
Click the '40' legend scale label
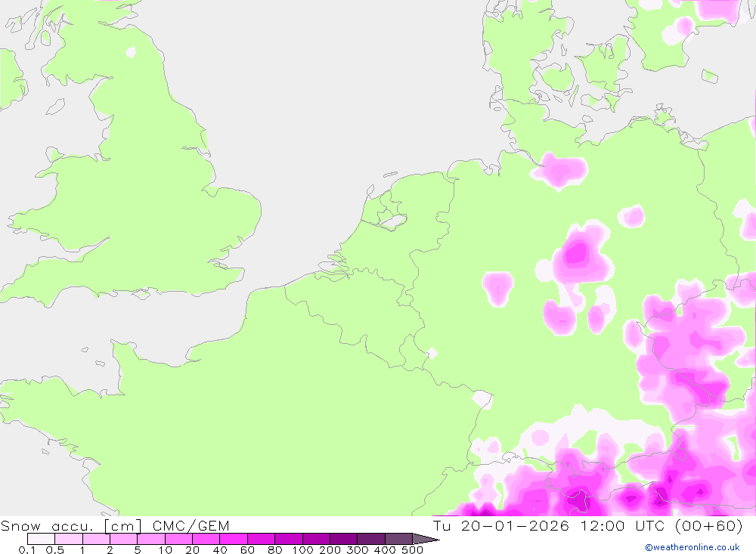click(220, 549)
